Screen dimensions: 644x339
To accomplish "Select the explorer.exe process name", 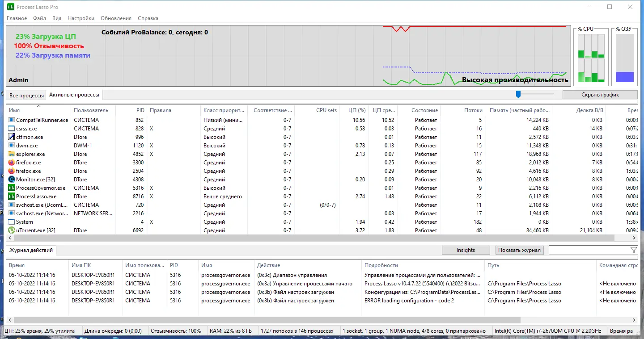I will [x=30, y=154].
